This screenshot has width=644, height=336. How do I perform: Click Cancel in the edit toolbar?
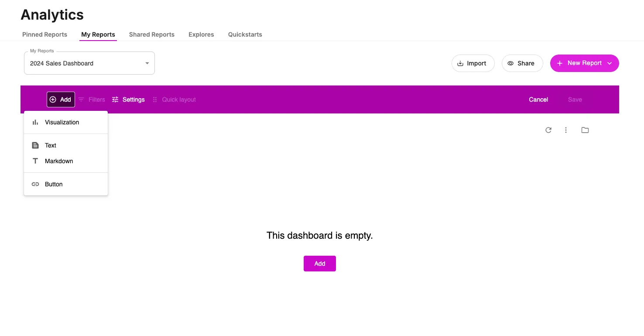(x=538, y=99)
